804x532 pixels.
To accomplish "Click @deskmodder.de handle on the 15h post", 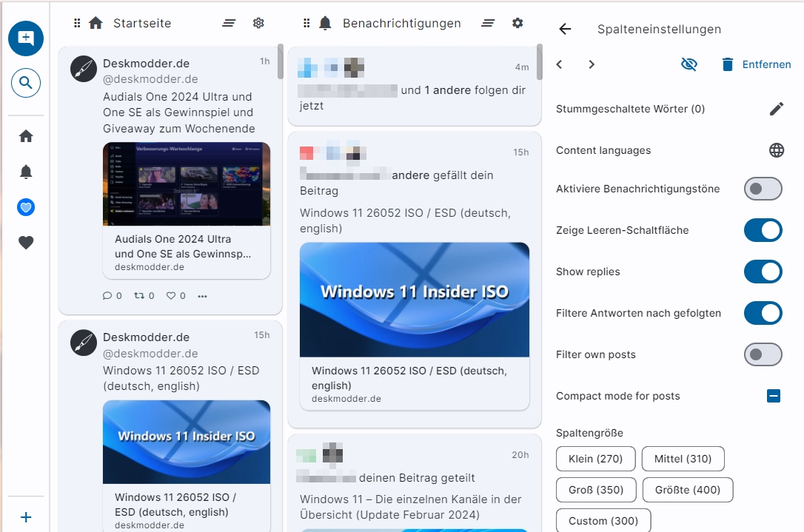I will 150,354.
